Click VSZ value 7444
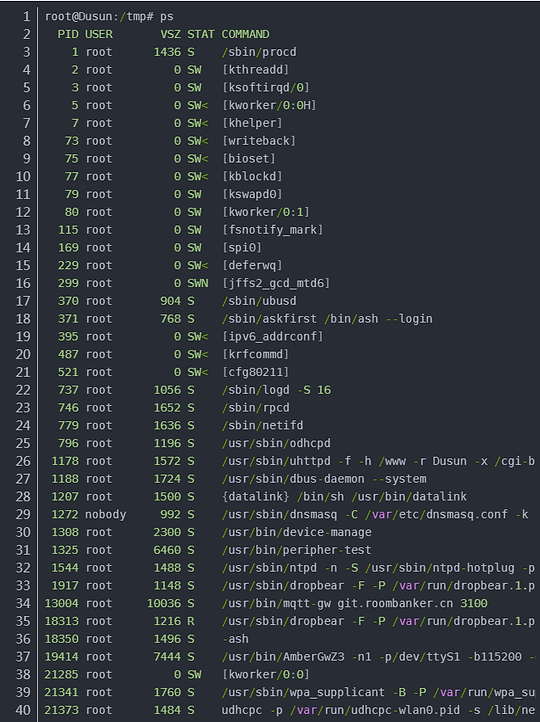Image resolution: width=540 pixels, height=722 pixels. click(x=167, y=657)
